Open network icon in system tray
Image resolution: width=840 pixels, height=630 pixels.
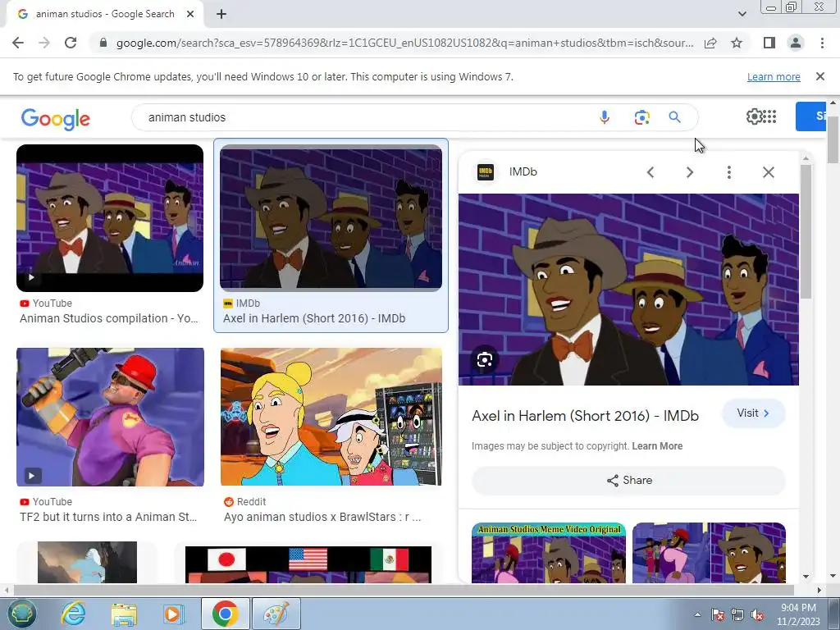pos(737,615)
